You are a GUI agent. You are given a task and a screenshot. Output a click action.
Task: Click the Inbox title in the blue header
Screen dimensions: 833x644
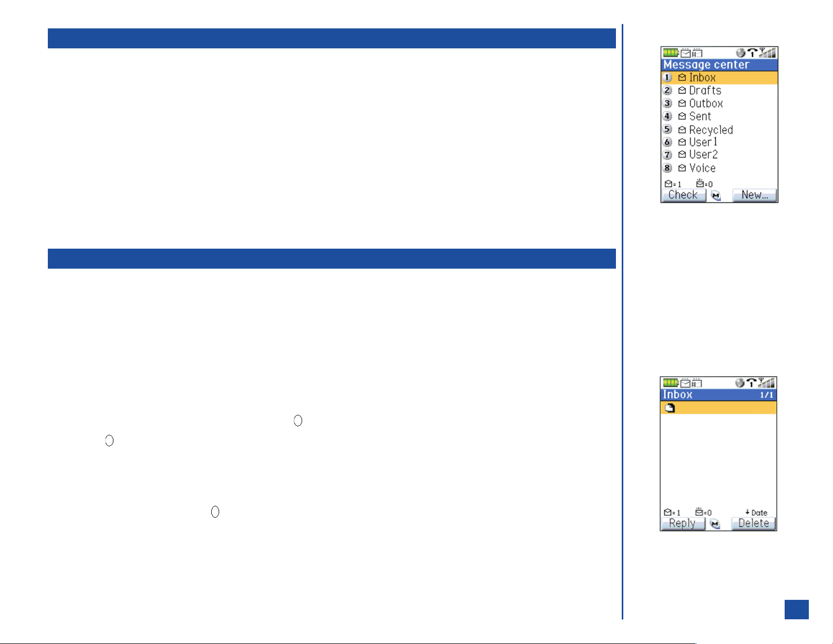pos(677,395)
